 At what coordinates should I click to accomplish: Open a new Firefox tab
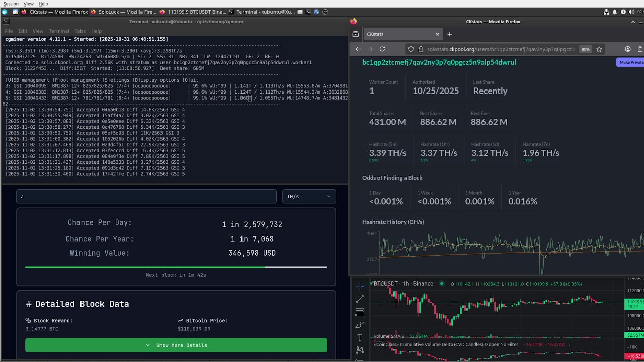(450, 34)
